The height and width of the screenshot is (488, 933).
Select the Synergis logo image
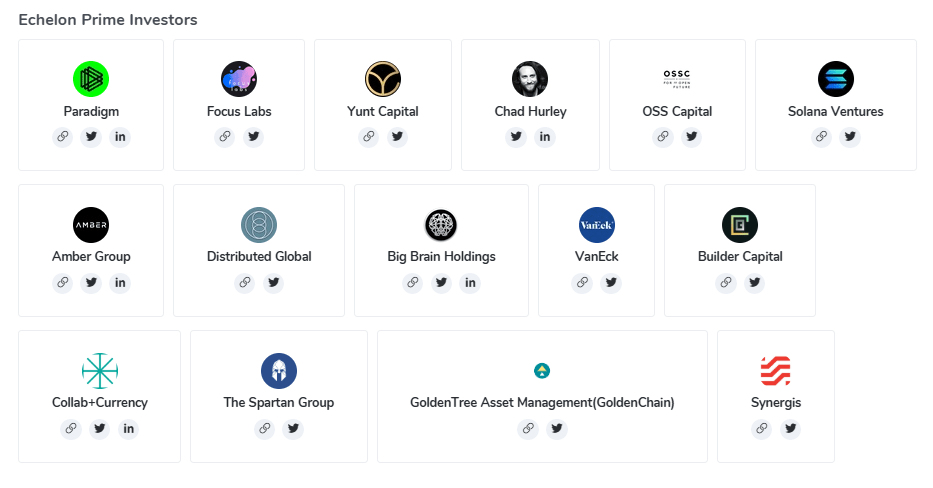pyautogui.click(x=776, y=371)
